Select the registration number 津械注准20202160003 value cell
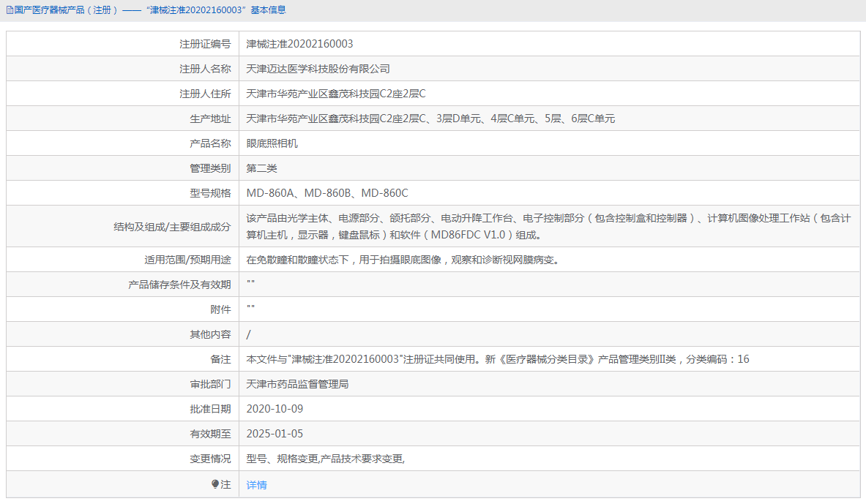 pos(299,44)
